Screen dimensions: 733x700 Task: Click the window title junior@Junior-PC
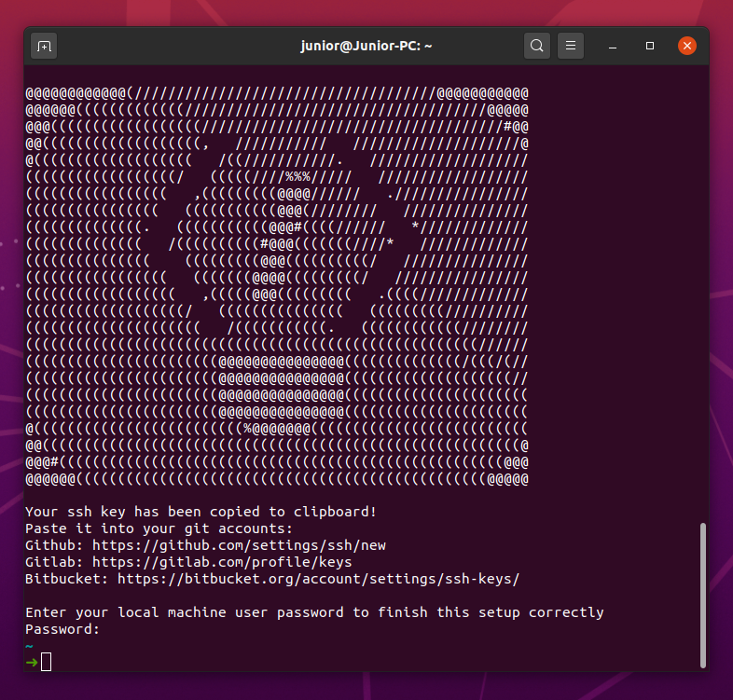(x=366, y=46)
